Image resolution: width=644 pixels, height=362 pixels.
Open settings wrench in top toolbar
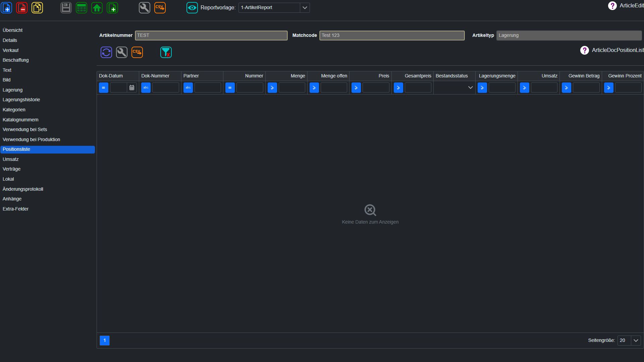click(x=145, y=7)
